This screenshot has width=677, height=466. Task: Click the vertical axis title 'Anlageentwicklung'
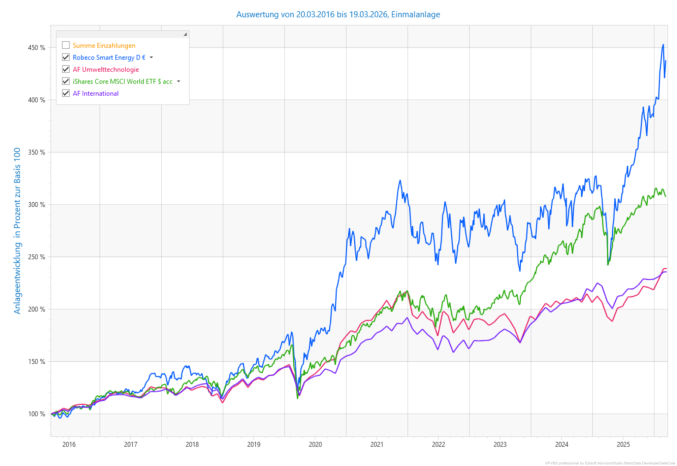pyautogui.click(x=16, y=228)
